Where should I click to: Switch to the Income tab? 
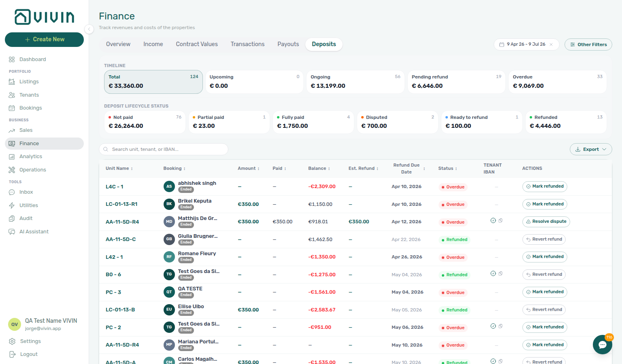click(x=153, y=44)
